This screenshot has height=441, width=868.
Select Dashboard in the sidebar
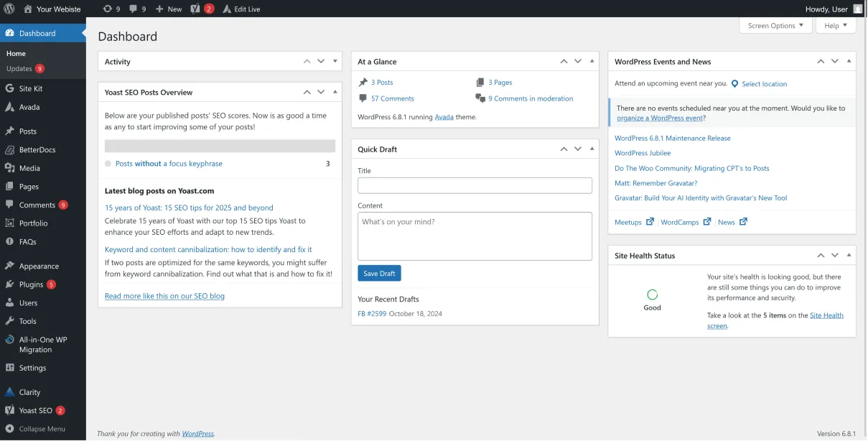[43, 33]
